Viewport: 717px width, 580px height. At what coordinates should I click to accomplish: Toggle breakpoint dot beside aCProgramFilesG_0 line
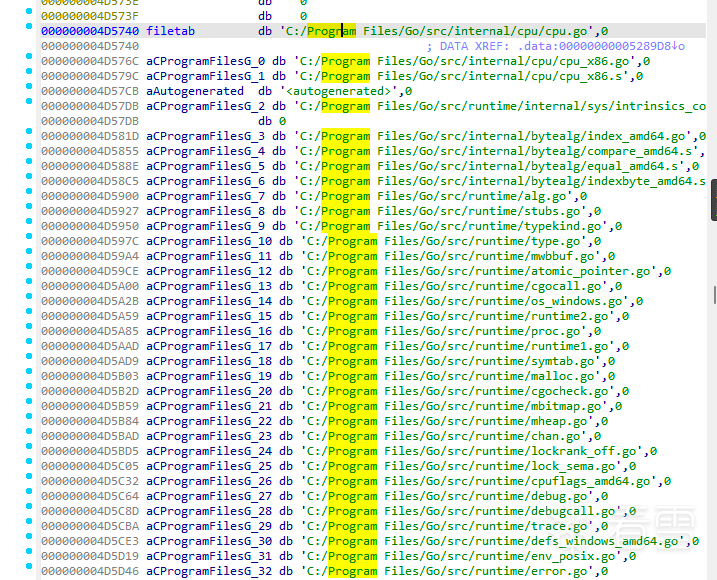(29, 56)
